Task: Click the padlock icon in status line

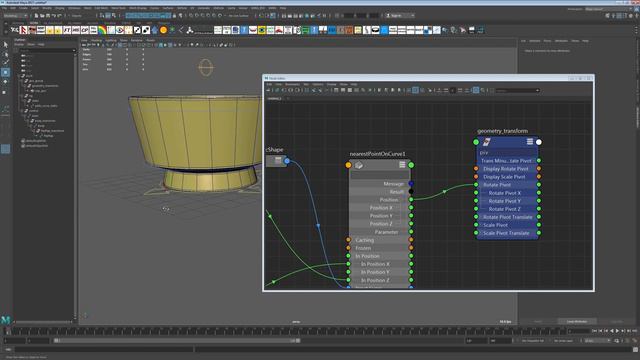Action: click(175, 16)
